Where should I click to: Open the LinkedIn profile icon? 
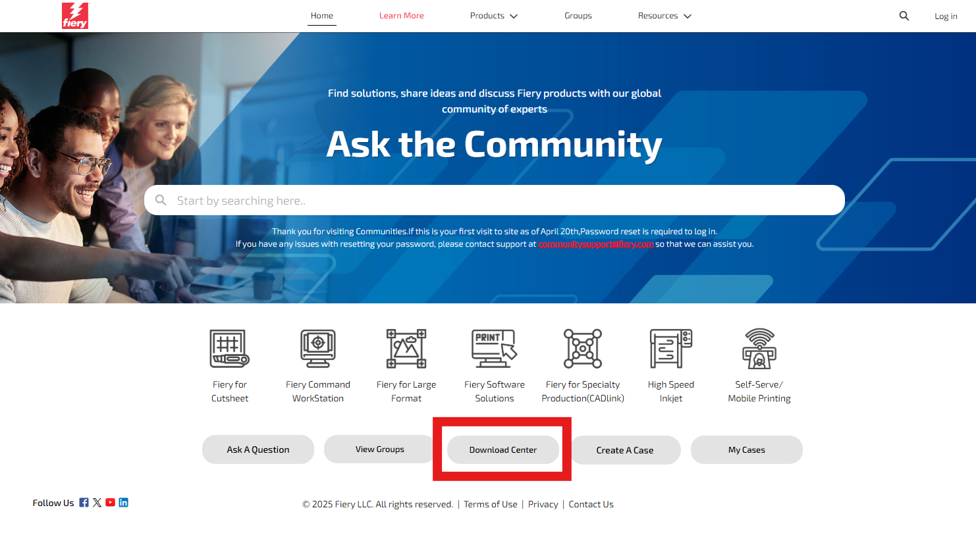123,502
